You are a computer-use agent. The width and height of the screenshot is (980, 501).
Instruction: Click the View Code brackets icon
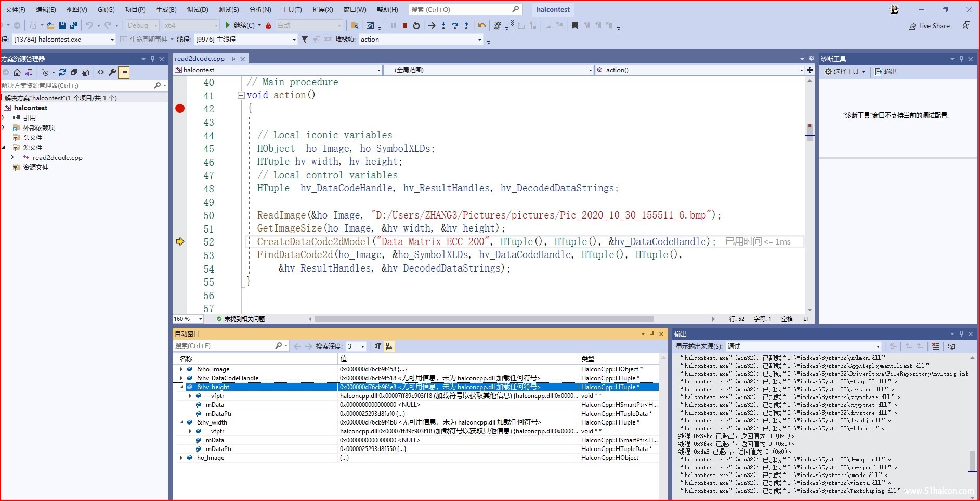click(101, 72)
